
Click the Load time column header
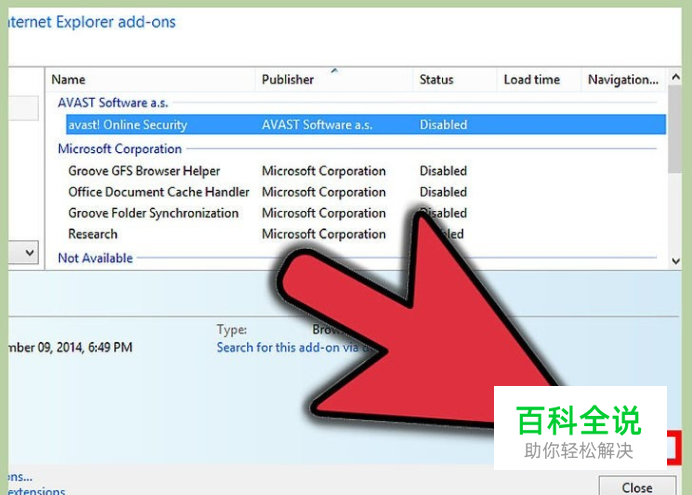coord(539,80)
